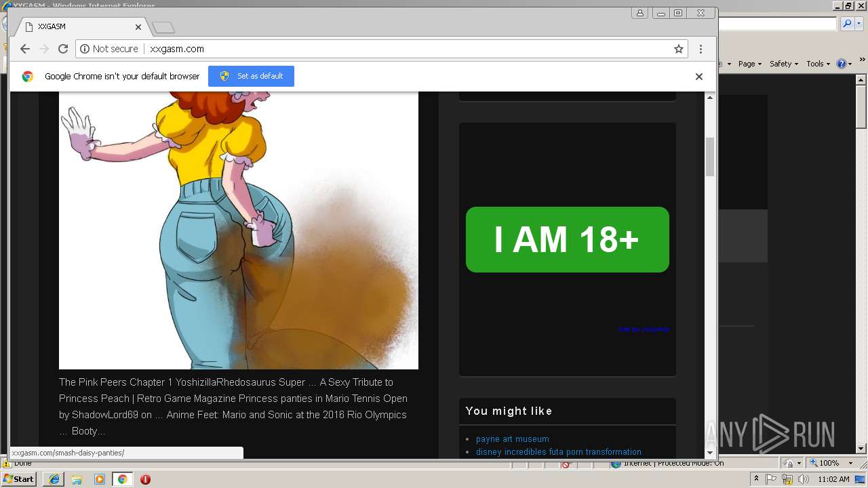The image size is (868, 488).
Task: Open the Internet Explorer Page menu
Action: [x=749, y=64]
